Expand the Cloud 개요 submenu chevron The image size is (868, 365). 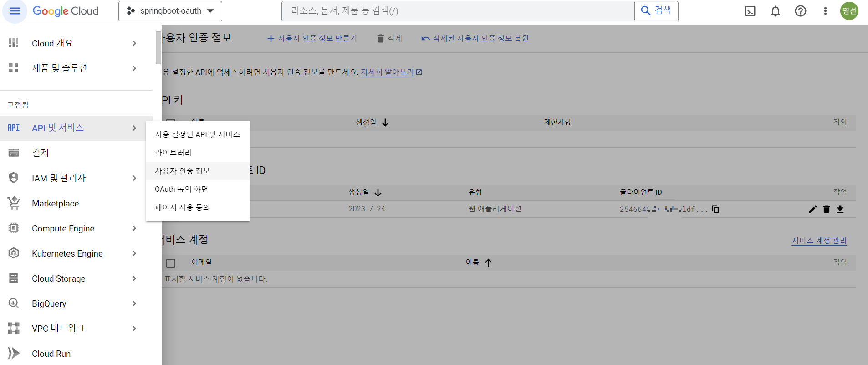pyautogui.click(x=134, y=43)
